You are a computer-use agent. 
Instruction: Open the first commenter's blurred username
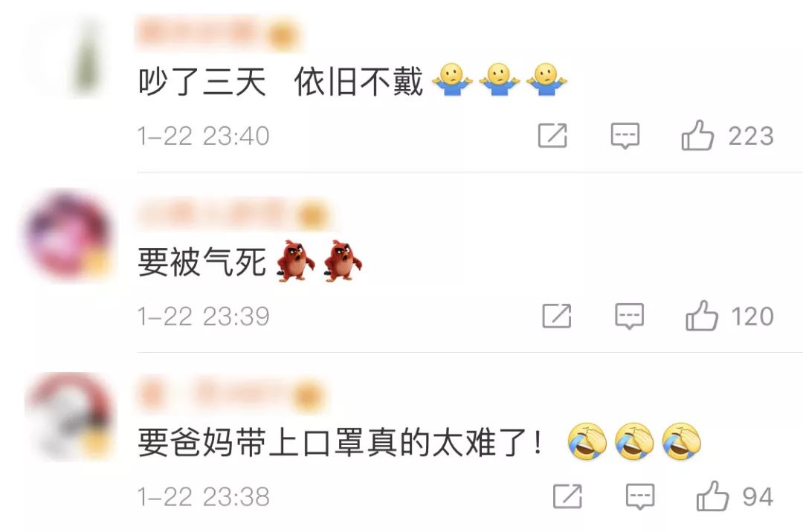point(218,33)
